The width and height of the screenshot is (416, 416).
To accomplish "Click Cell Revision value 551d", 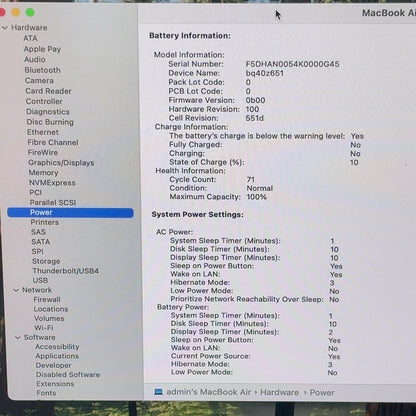I will pos(255,118).
